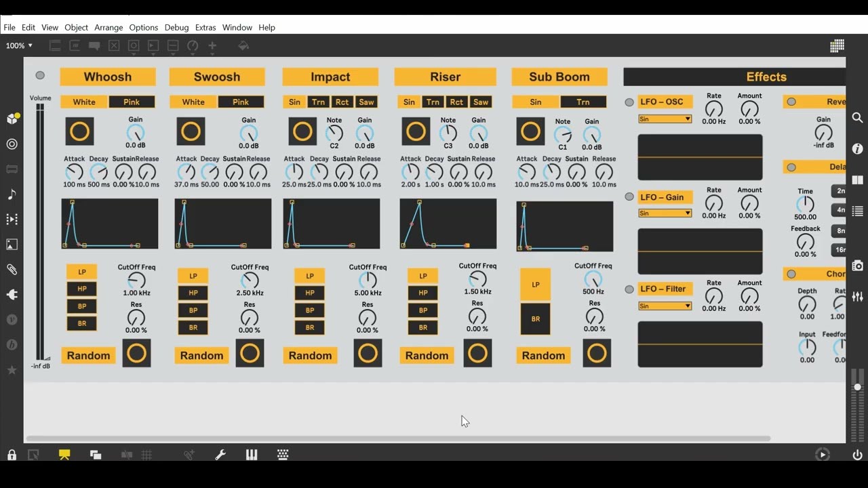Click the horizontal scrollbar below the patcher
The image size is (868, 488).
click(x=398, y=439)
